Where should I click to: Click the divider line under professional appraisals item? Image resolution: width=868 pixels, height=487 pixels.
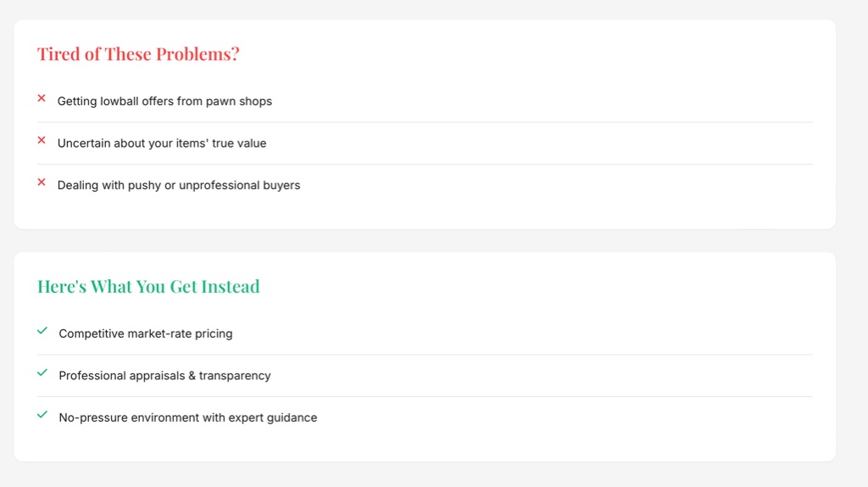pos(425,396)
